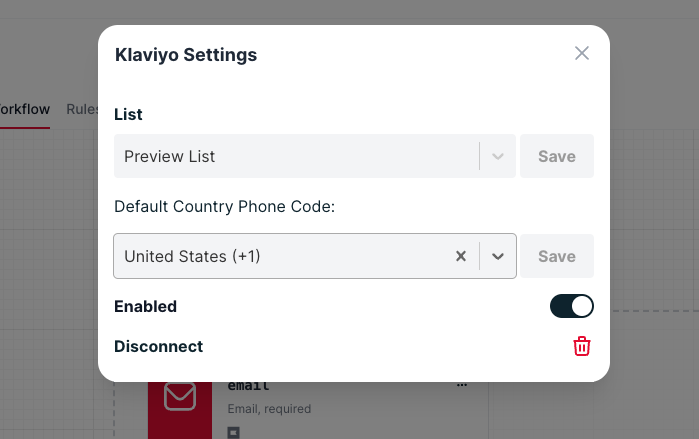Close the Klaviyo Settings dialog
The height and width of the screenshot is (439, 699).
tap(582, 53)
